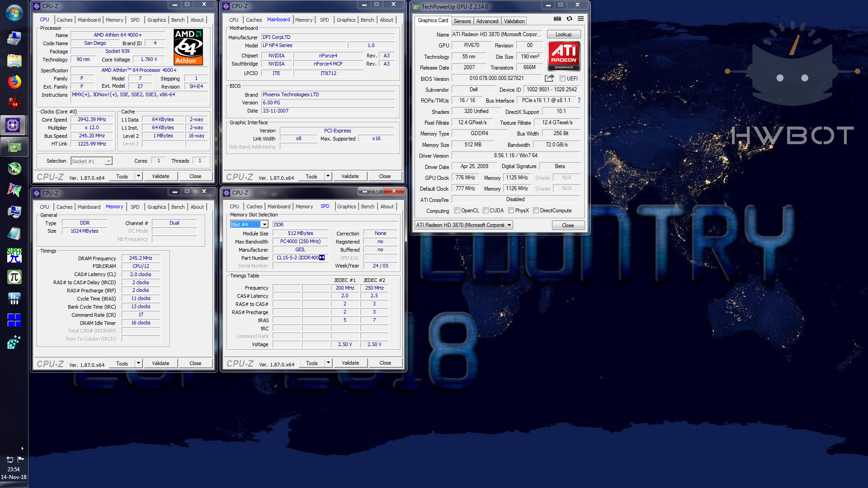Show hidden tray icons arrow

[22, 449]
